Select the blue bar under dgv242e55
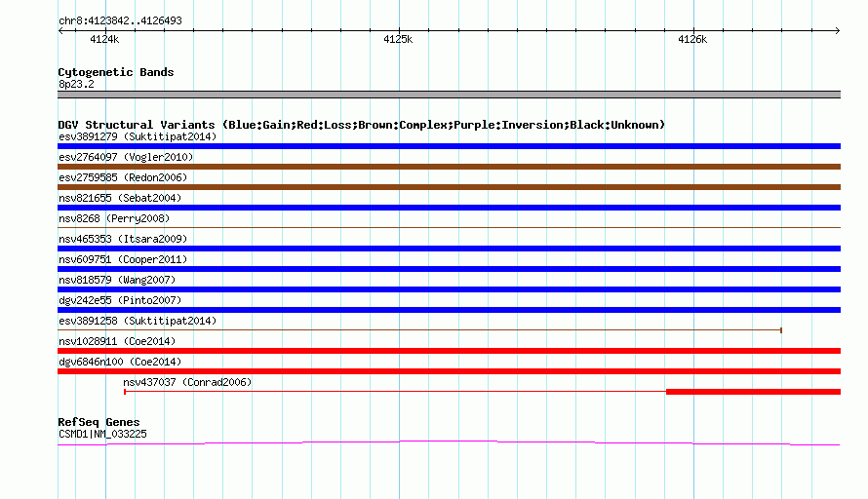868x499 pixels. [x=449, y=310]
